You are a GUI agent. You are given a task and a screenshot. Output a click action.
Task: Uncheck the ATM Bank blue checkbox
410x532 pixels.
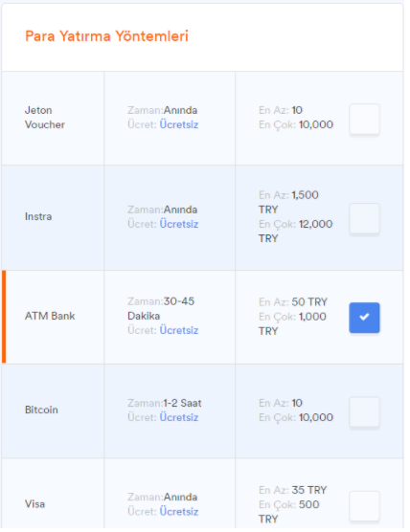pyautogui.click(x=364, y=318)
